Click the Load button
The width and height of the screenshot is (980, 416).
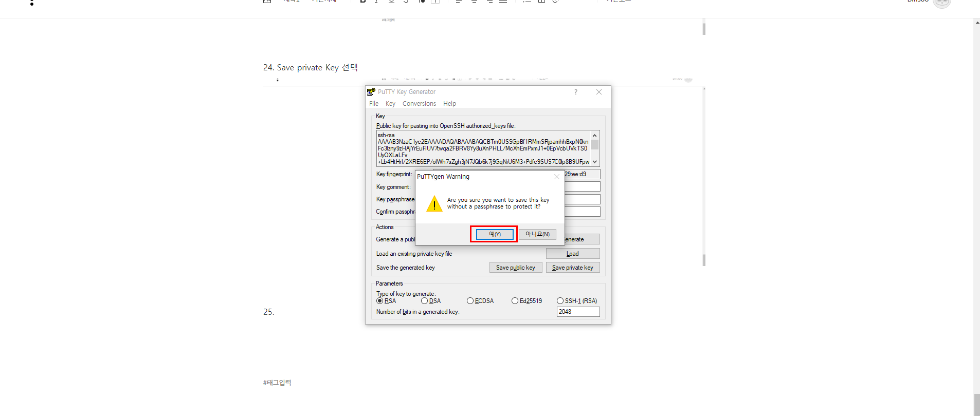tap(573, 254)
